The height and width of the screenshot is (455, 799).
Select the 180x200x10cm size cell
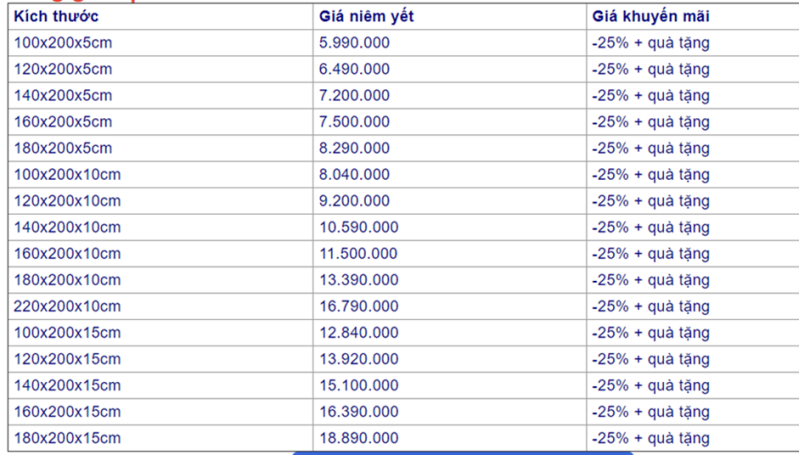[66, 280]
